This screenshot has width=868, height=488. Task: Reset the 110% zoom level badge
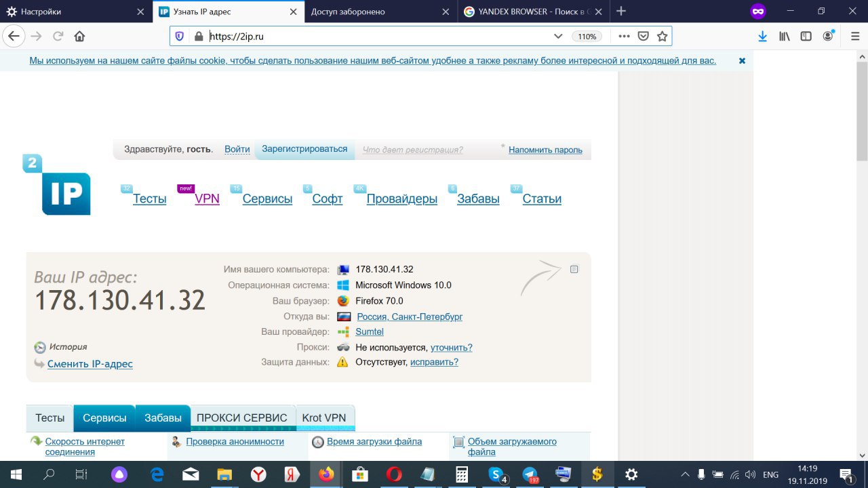pyautogui.click(x=587, y=36)
